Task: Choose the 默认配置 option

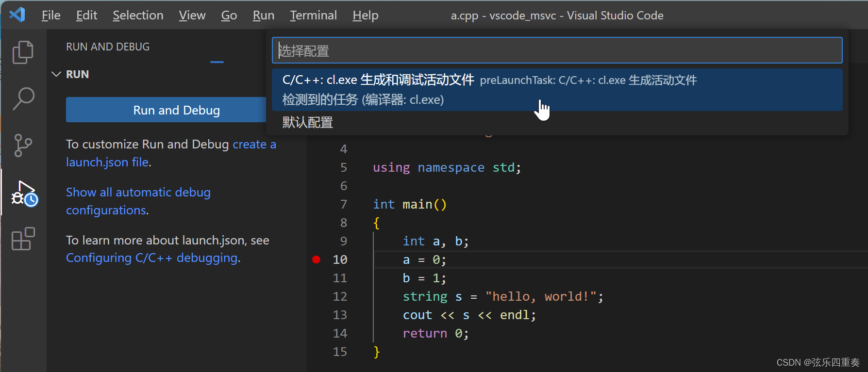Action: point(557,122)
